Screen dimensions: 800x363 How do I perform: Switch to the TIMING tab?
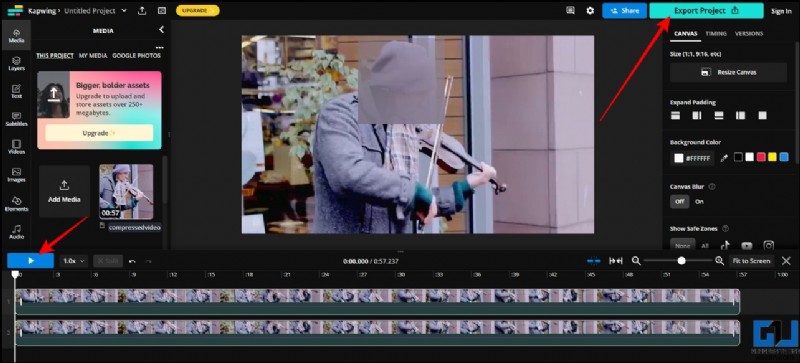[716, 33]
